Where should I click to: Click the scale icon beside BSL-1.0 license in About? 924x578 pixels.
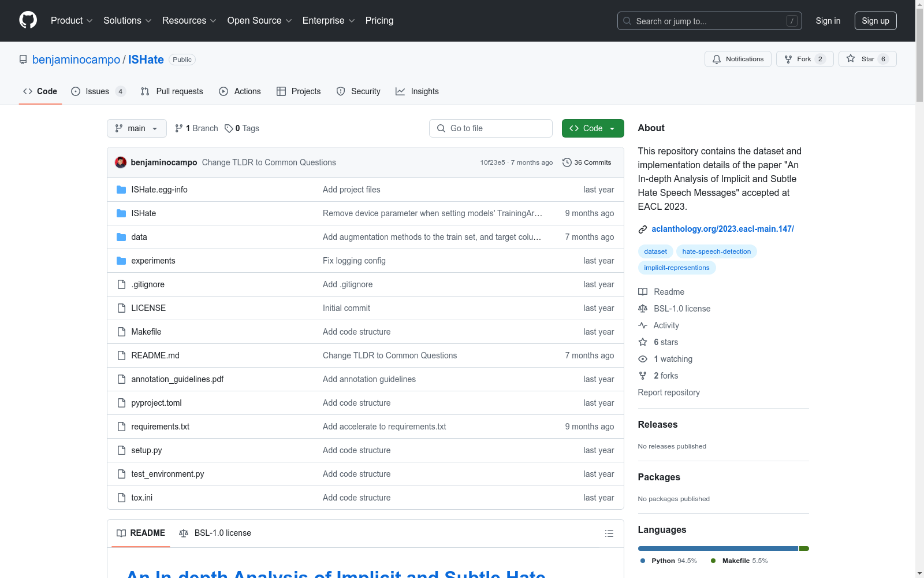tap(643, 309)
